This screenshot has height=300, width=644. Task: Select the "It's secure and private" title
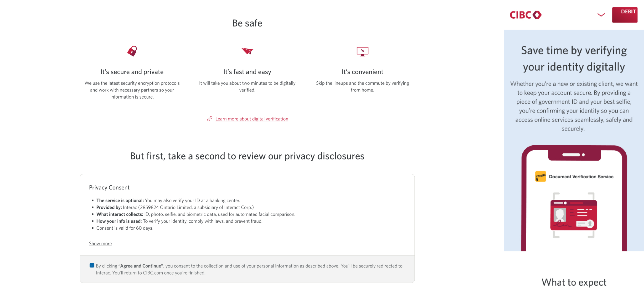tap(132, 72)
